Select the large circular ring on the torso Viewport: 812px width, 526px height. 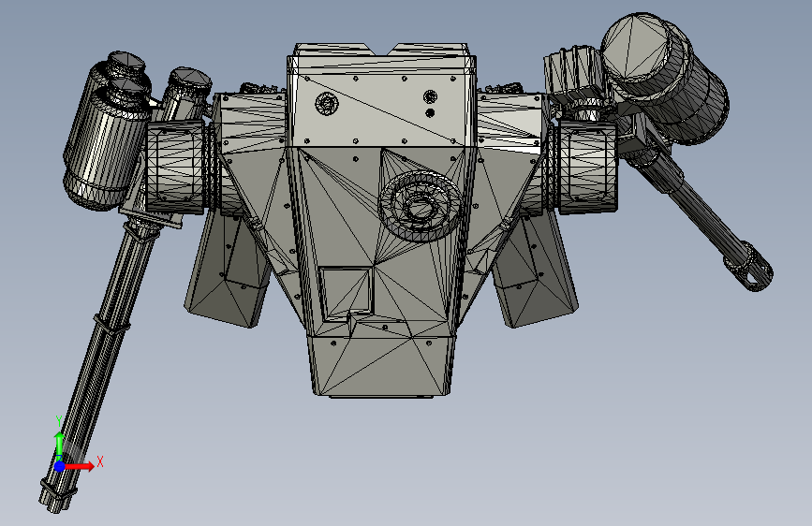coord(420,206)
